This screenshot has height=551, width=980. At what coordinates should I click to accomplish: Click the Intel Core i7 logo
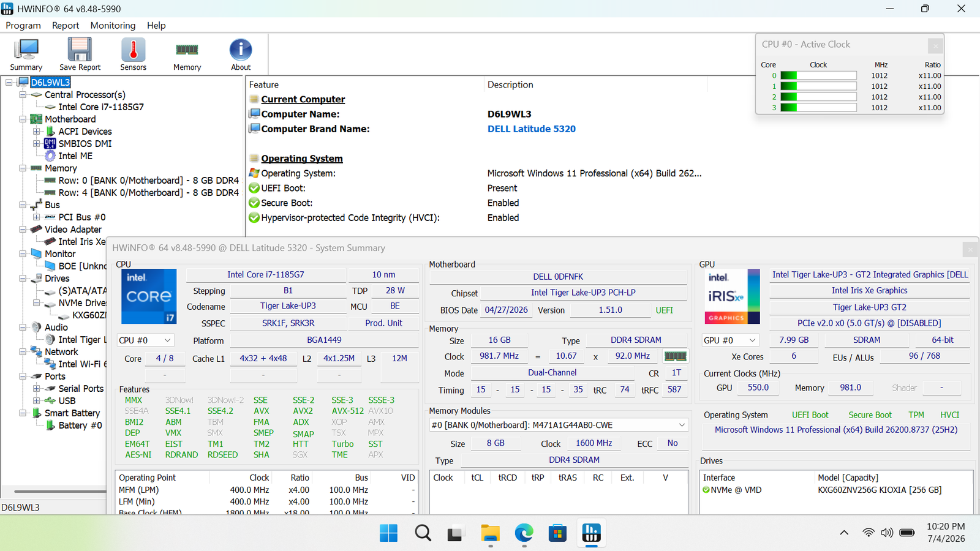pos(149,296)
